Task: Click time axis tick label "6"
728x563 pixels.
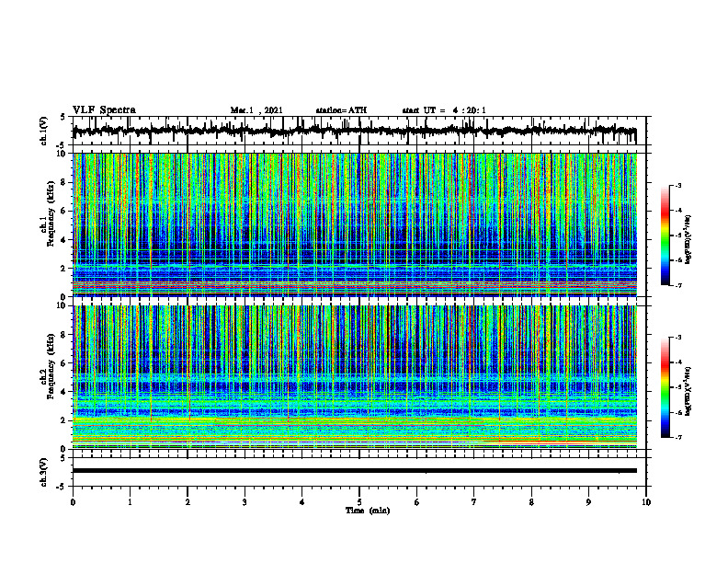Action: [x=417, y=502]
